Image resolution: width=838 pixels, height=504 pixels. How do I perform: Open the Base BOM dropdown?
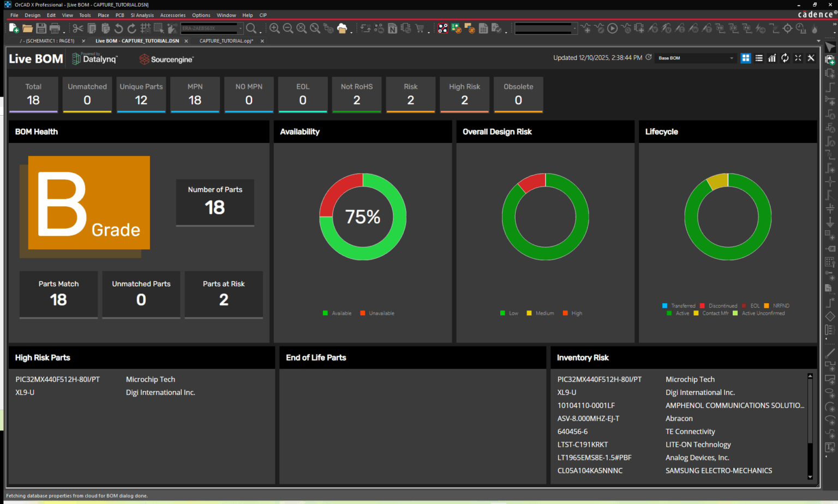[x=731, y=57]
